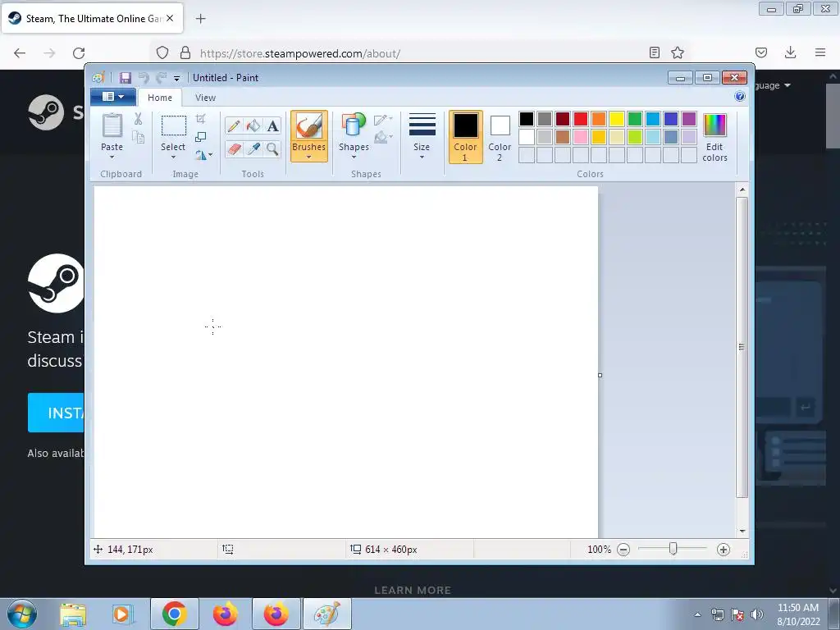Select the Steam browser tab
Image resolution: width=840 pixels, height=630 pixels.
[x=93, y=18]
